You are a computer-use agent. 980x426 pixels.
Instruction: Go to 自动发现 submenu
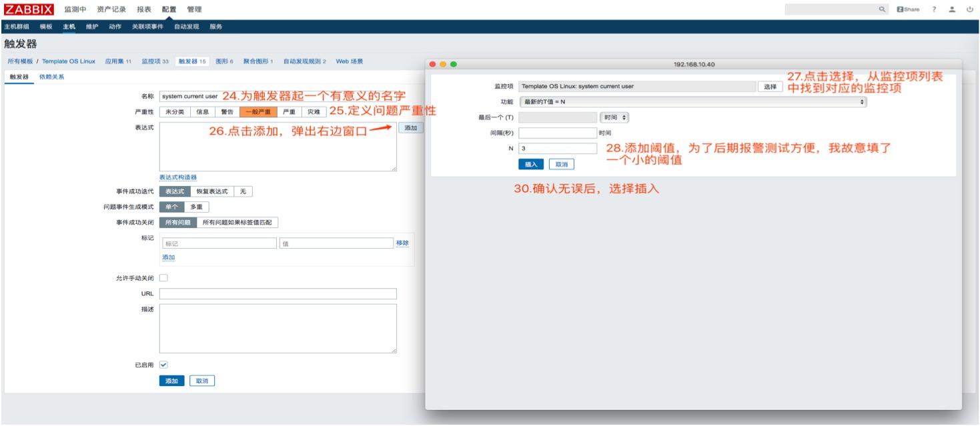187,27
